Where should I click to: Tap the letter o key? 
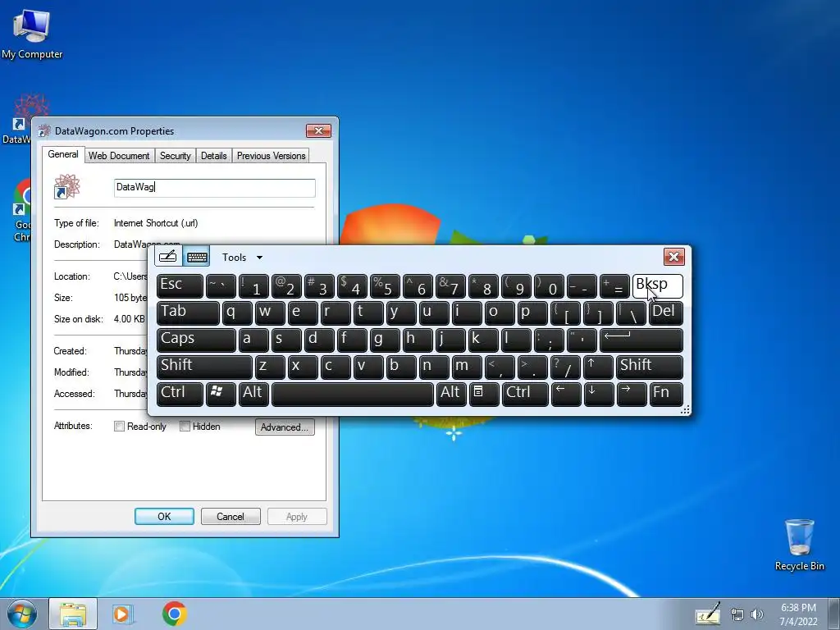[500, 313]
